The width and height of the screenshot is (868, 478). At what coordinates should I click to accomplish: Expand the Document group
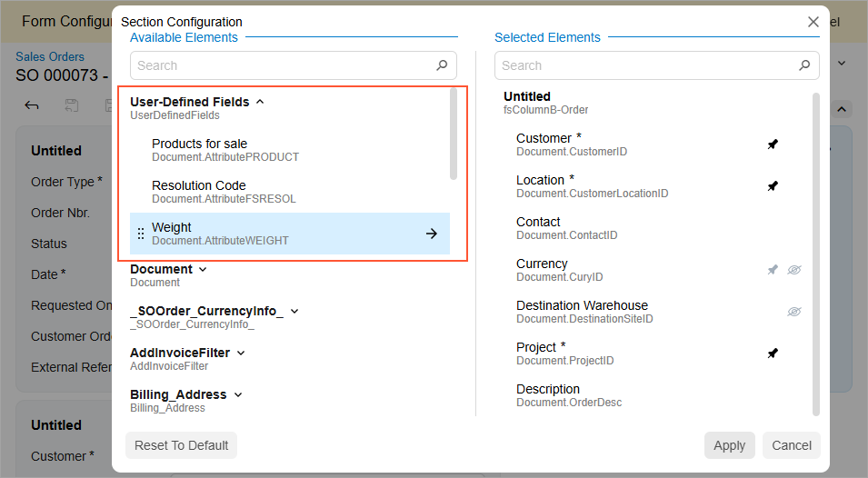coord(203,269)
